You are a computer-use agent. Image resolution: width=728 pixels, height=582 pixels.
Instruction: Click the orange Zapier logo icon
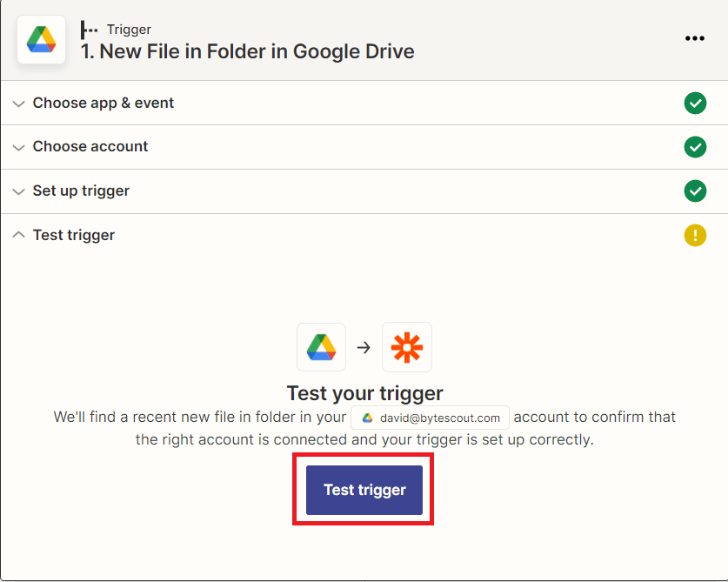[407, 347]
